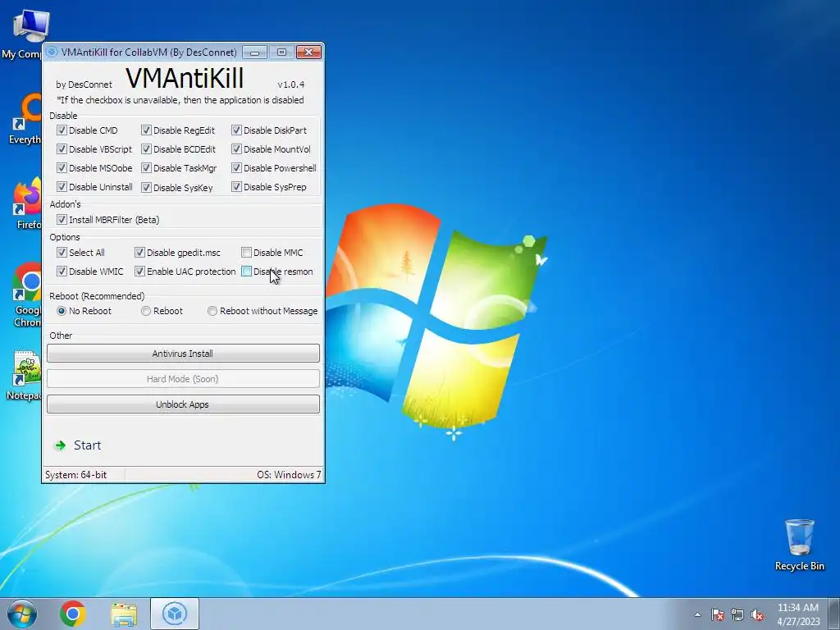The width and height of the screenshot is (840, 630).
Task: Toggle Disable RegEdit checkbox
Action: point(146,130)
